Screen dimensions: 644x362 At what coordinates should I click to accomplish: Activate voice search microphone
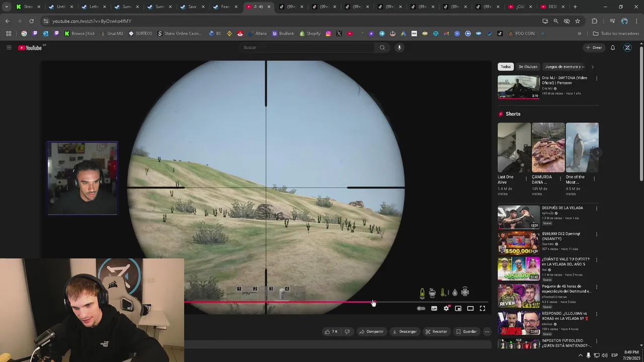click(x=399, y=48)
